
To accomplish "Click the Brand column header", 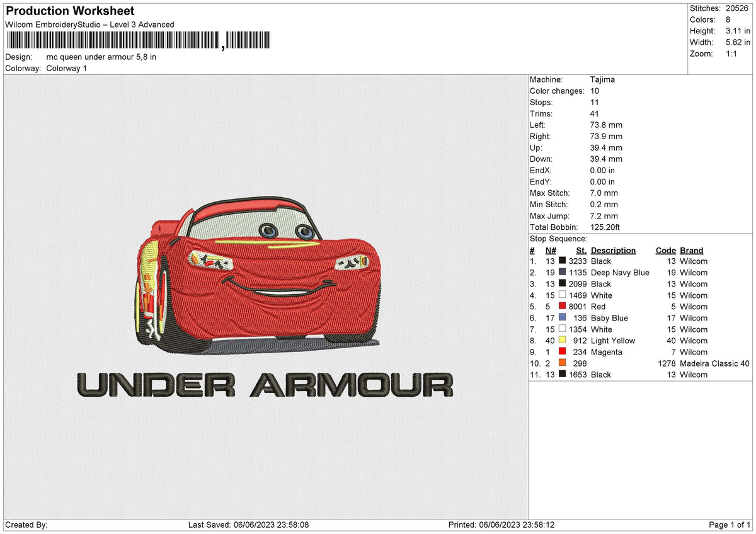I will tap(691, 251).
